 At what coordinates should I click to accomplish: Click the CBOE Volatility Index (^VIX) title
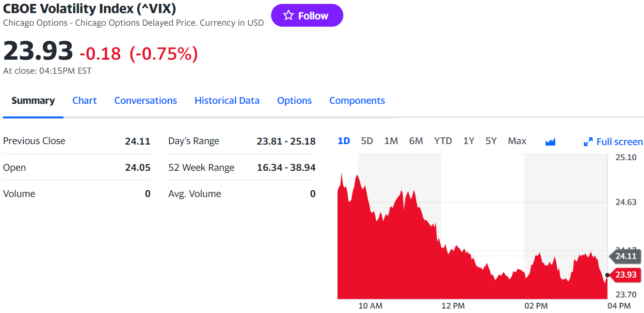click(x=90, y=8)
